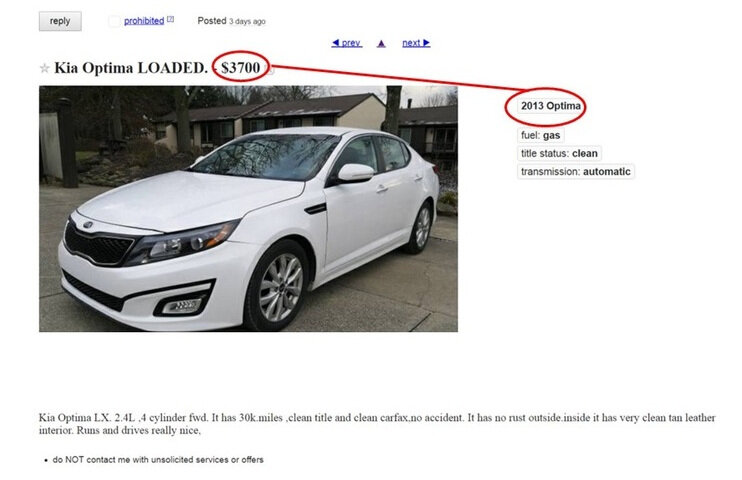The image size is (742, 480).
Task: Click the Kia Optima LOADED title
Action: point(131,68)
